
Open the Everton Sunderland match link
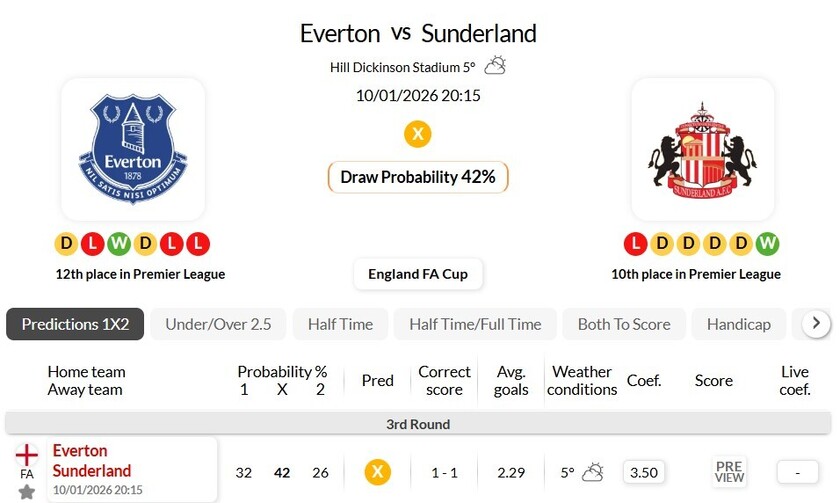pos(92,461)
